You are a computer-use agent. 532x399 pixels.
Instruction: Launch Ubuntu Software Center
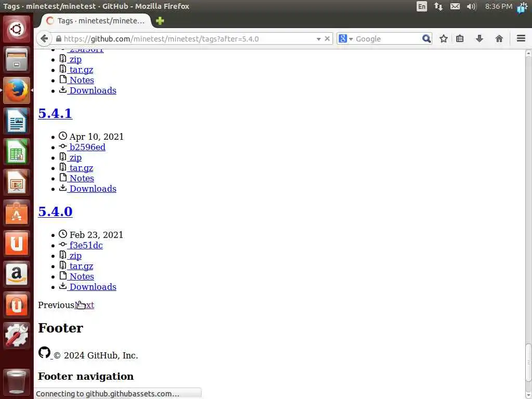click(16, 212)
